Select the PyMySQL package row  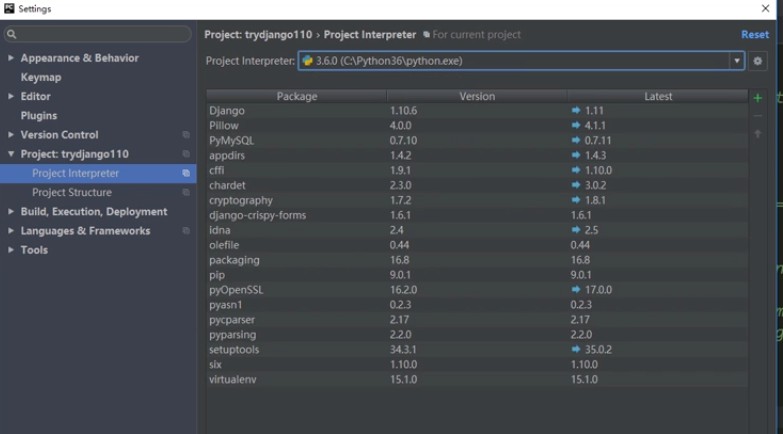tap(232, 141)
